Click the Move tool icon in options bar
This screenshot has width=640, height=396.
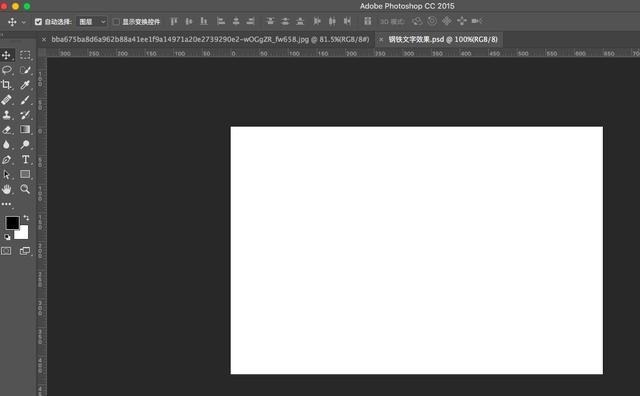coord(12,22)
